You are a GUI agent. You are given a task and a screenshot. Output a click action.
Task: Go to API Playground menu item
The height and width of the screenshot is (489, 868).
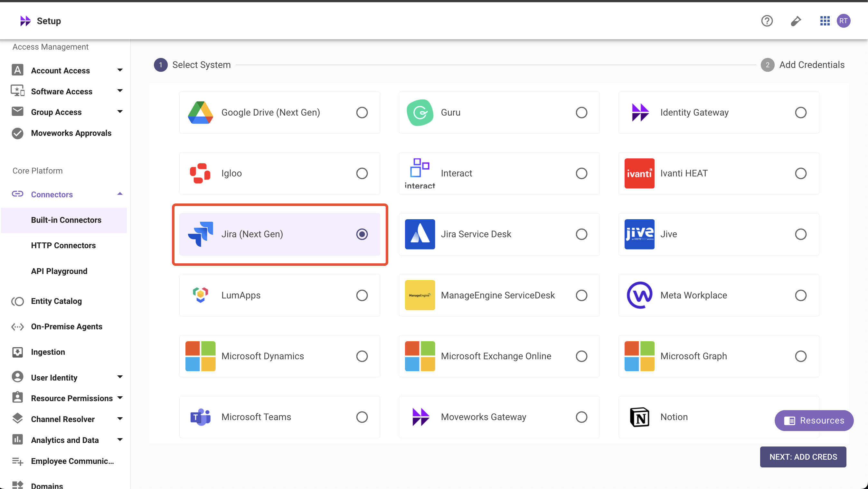click(x=59, y=271)
